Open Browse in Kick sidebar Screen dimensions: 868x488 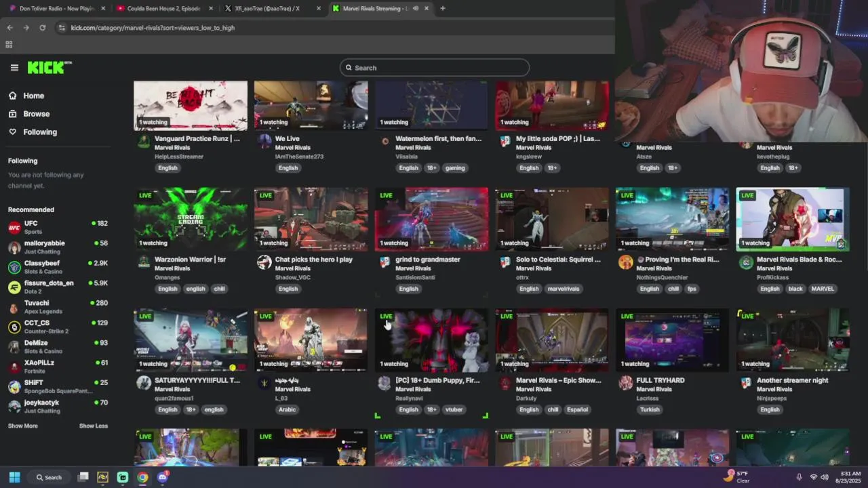37,114
